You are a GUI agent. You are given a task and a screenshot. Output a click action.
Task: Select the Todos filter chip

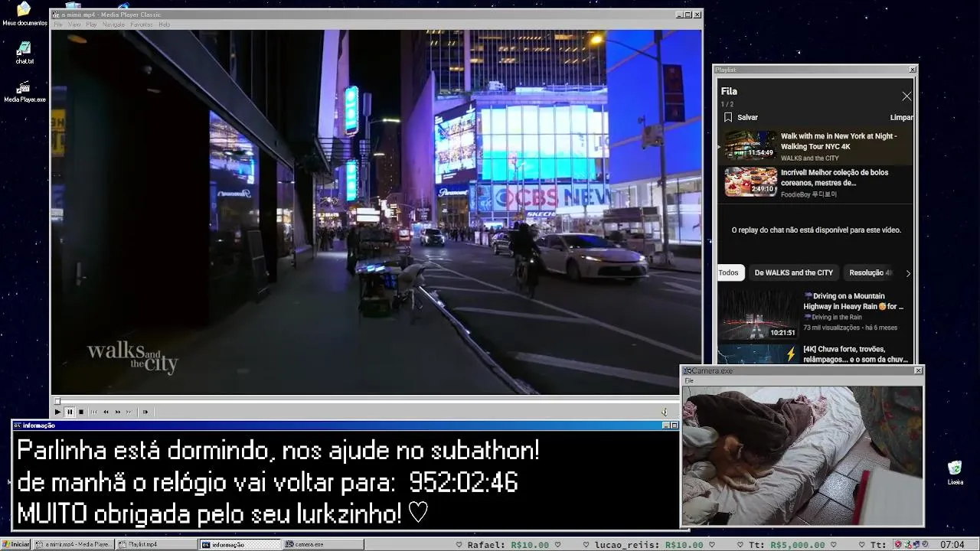pos(730,272)
